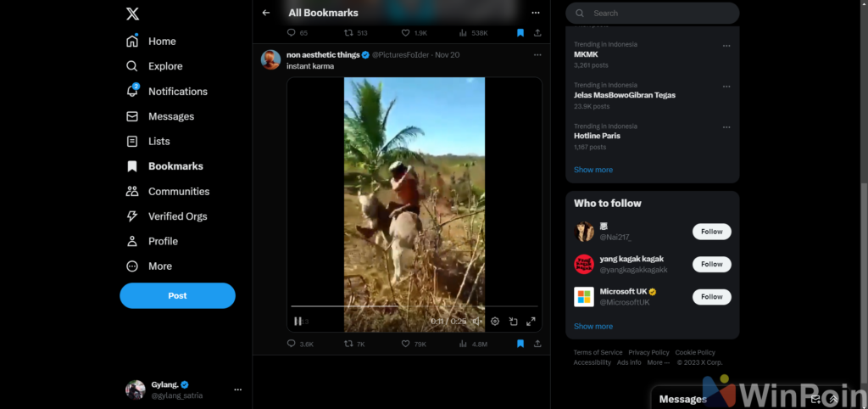Open All Bookmarks more options menu
This screenshot has width=868, height=409.
535,13
